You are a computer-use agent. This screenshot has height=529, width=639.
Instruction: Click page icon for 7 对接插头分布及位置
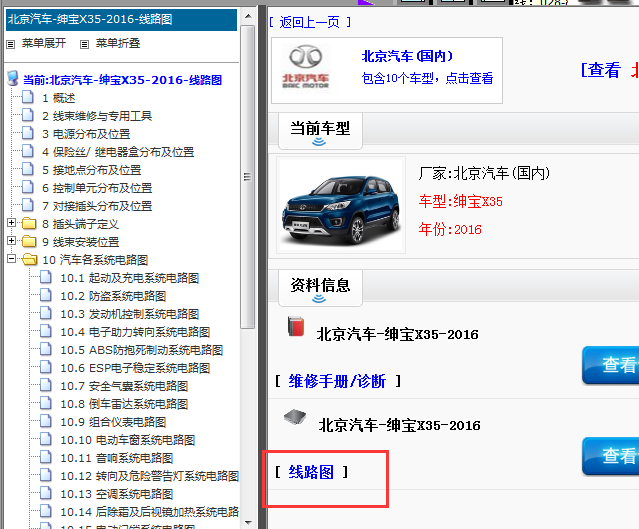[x=28, y=205]
